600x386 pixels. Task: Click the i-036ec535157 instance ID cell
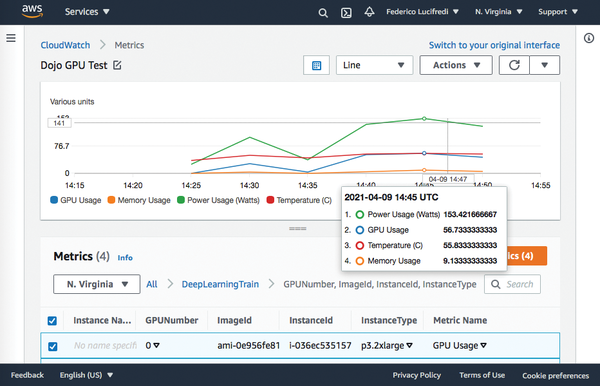tap(320, 345)
